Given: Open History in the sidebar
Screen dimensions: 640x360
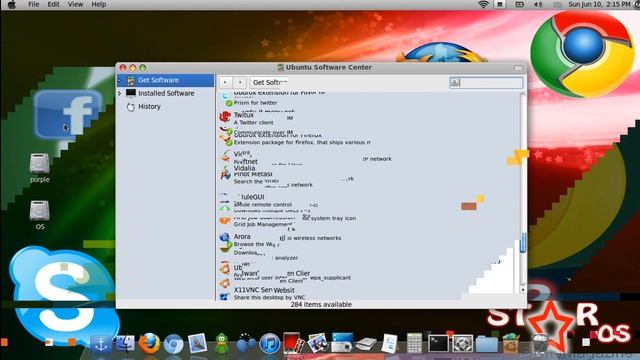Looking at the screenshot, I should pyautogui.click(x=165, y=107).
